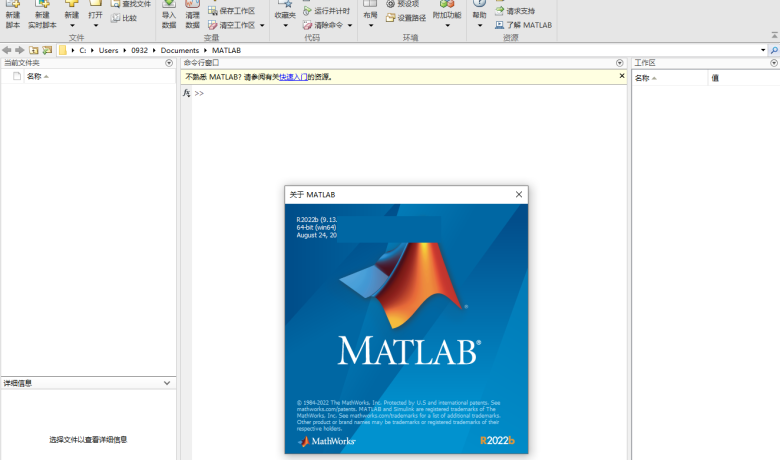
Task: Open the 附加功能 dropdown arrow
Action: click(x=447, y=26)
